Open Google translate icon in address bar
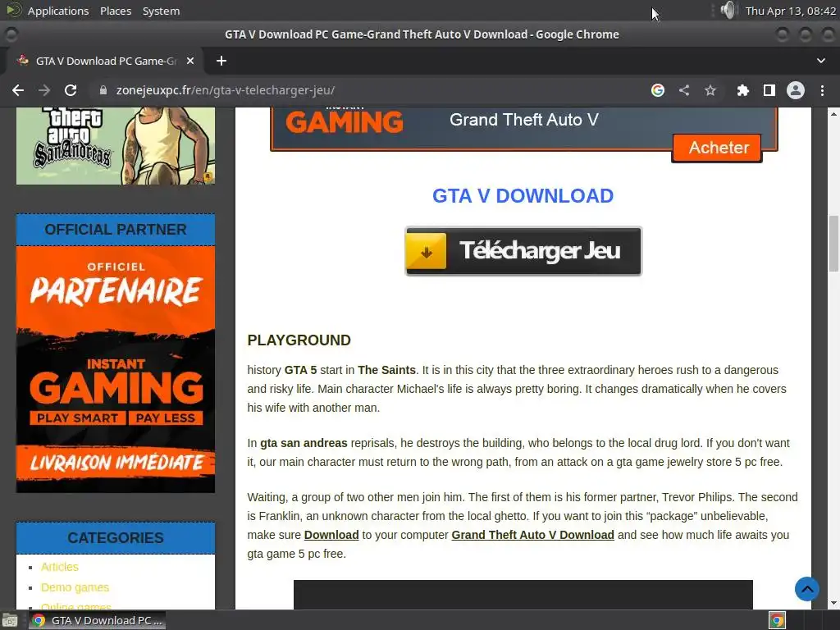 658,90
